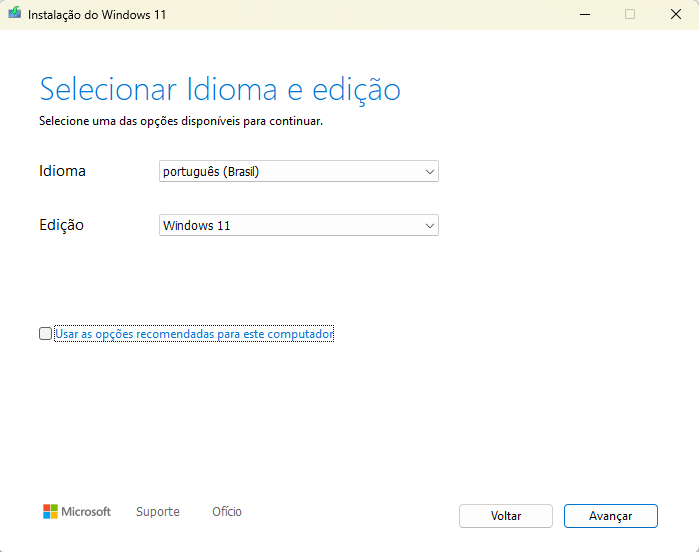
Task: Click the 'Edição' label
Action: (x=62, y=225)
